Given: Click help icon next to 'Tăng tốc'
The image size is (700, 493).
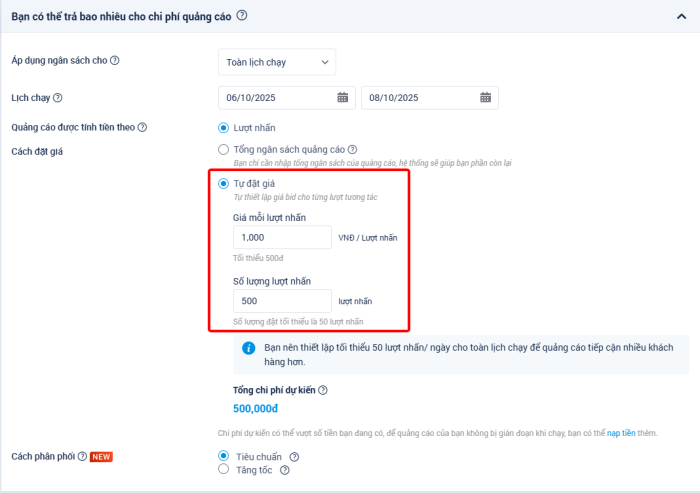Looking at the screenshot, I should pos(285,470).
